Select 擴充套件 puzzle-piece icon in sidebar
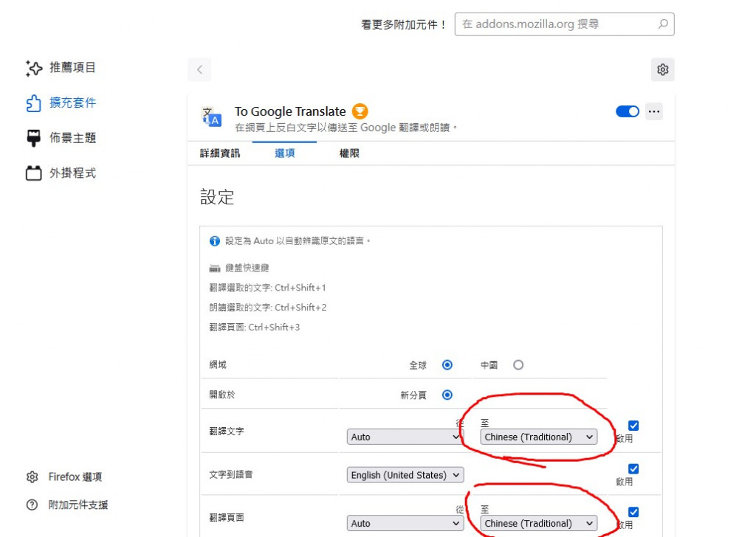The width and height of the screenshot is (756, 537). (x=34, y=103)
